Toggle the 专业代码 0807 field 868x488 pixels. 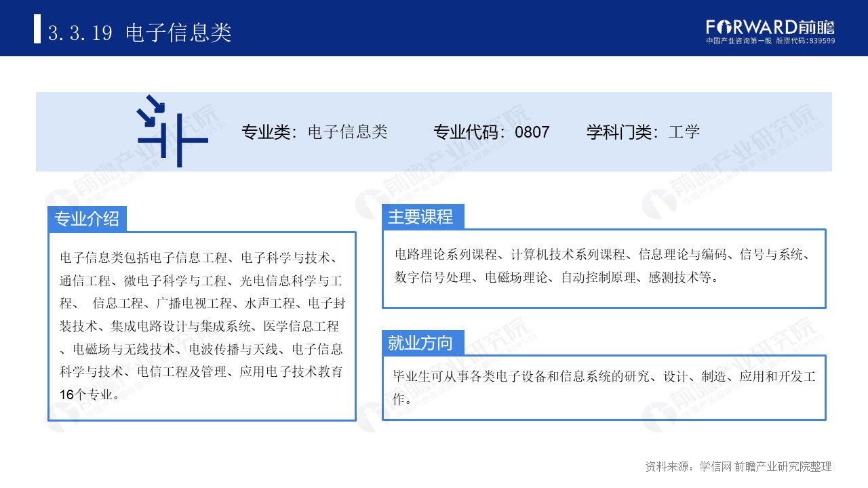[490, 132]
